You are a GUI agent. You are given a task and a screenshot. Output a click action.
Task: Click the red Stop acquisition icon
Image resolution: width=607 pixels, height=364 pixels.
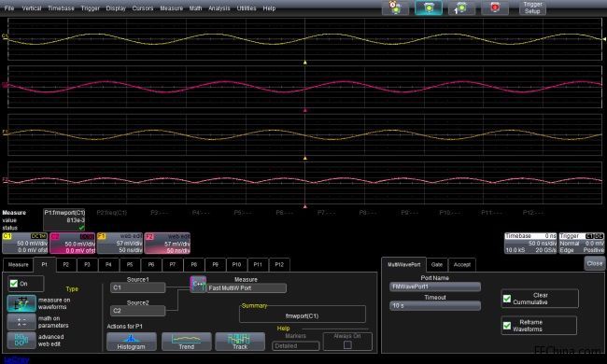(495, 7)
